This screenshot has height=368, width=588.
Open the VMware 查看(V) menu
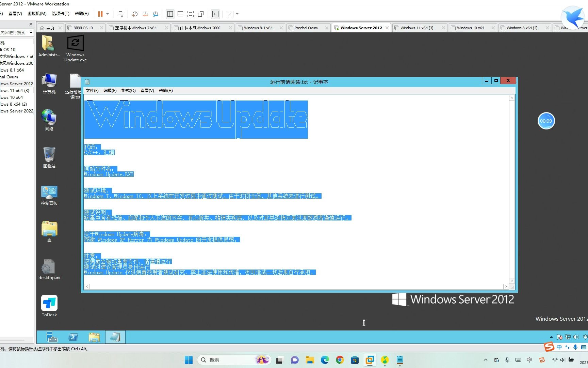point(15,14)
